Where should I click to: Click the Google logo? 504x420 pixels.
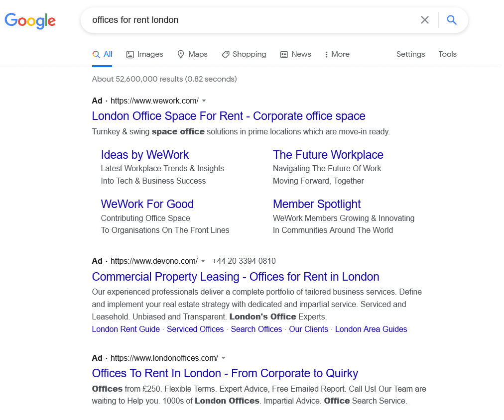pyautogui.click(x=30, y=20)
